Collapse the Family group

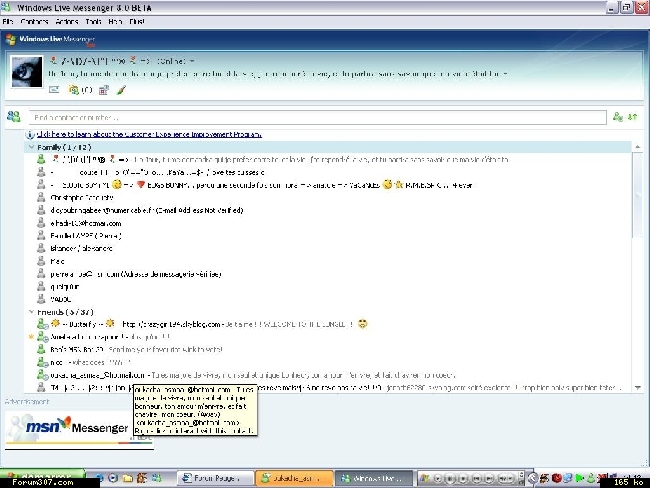pyautogui.click(x=32, y=147)
